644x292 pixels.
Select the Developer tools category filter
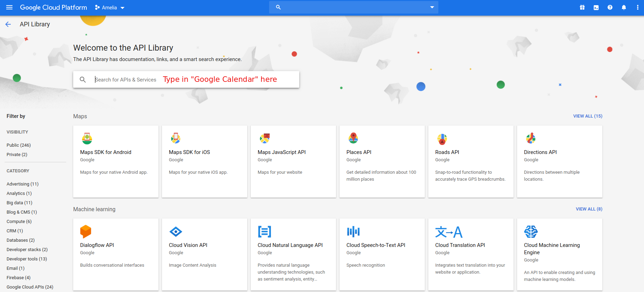pos(27,259)
